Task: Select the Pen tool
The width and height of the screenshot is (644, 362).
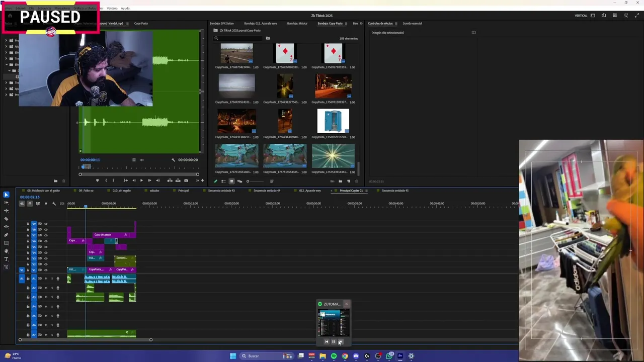Action: pos(6,235)
